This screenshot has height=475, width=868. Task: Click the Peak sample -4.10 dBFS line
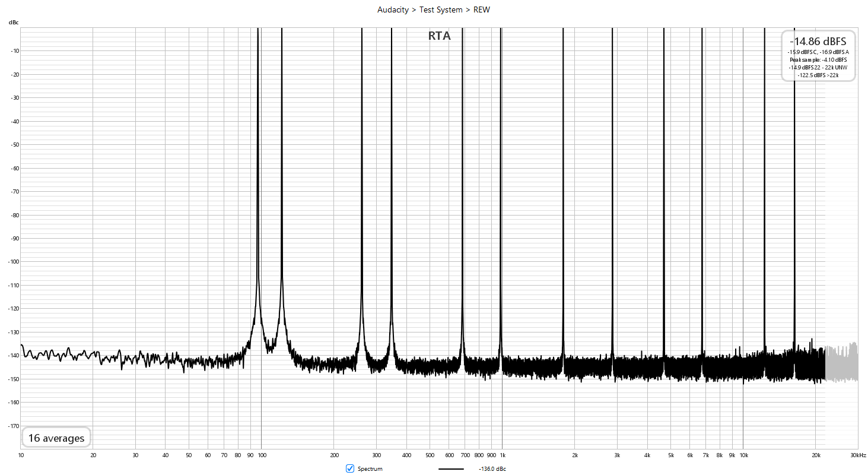pyautogui.click(x=818, y=60)
